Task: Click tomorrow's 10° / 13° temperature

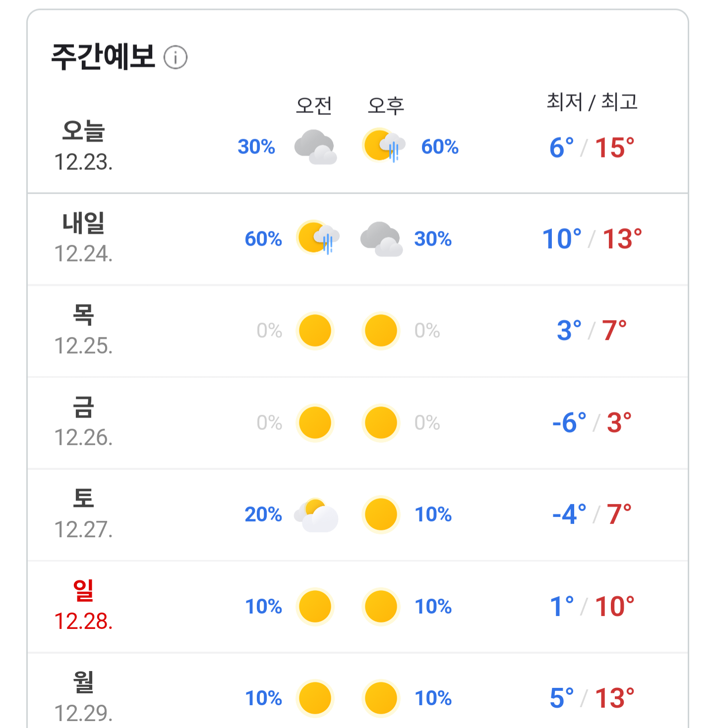Action: [592, 239]
